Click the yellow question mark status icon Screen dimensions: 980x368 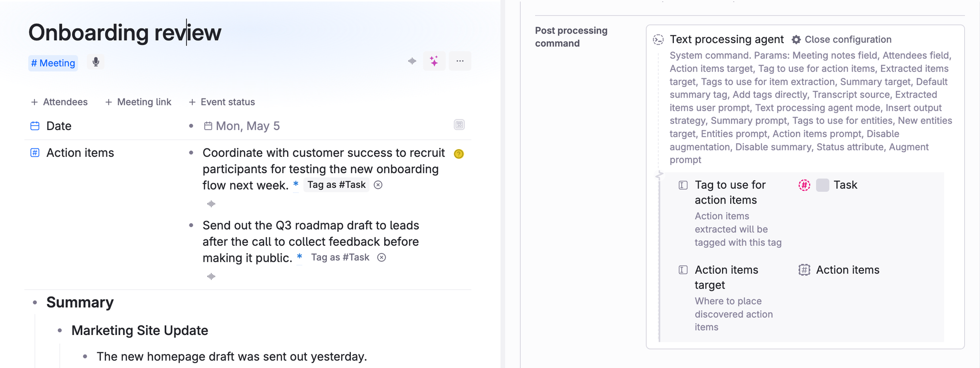click(x=459, y=154)
